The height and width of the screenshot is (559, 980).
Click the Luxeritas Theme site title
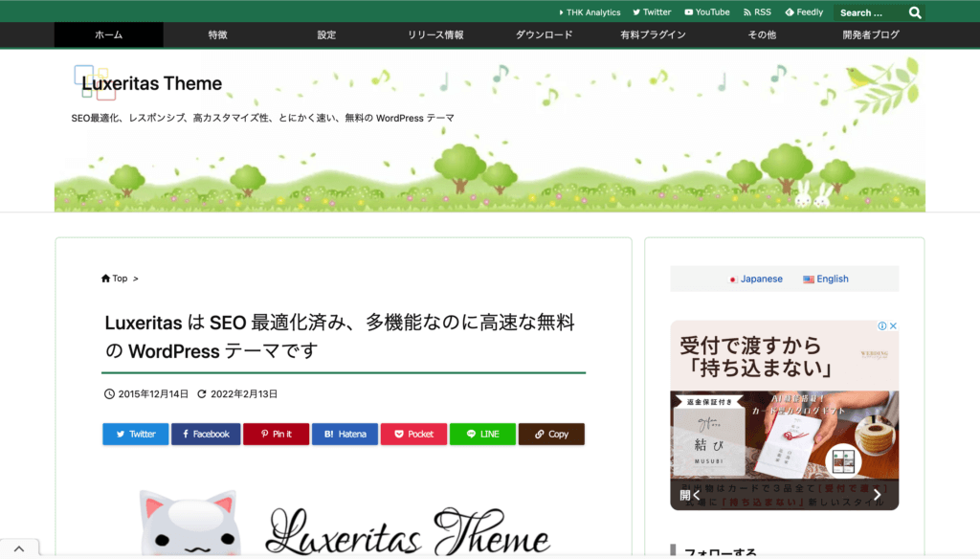(x=152, y=83)
